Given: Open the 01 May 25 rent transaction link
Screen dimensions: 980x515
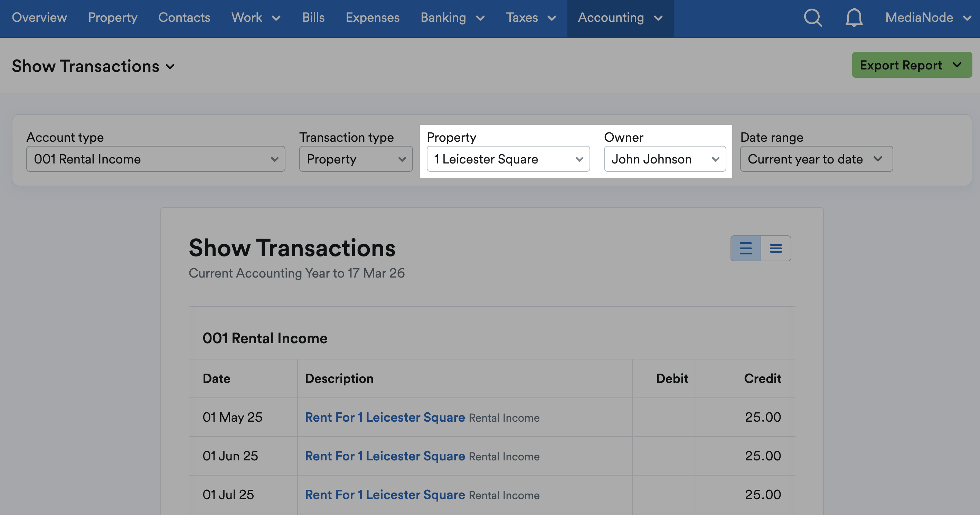Looking at the screenshot, I should click(x=385, y=417).
